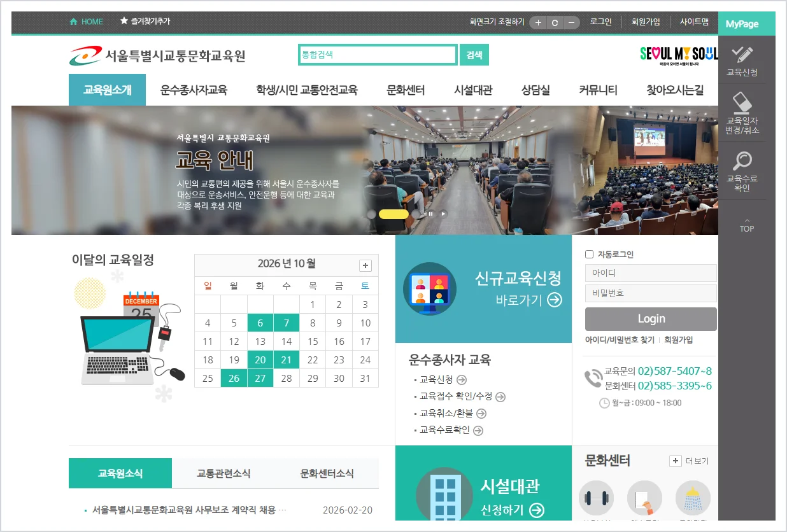Viewport: 787px width, 532px height.
Task: Click the 검색 search button
Action: coord(474,55)
